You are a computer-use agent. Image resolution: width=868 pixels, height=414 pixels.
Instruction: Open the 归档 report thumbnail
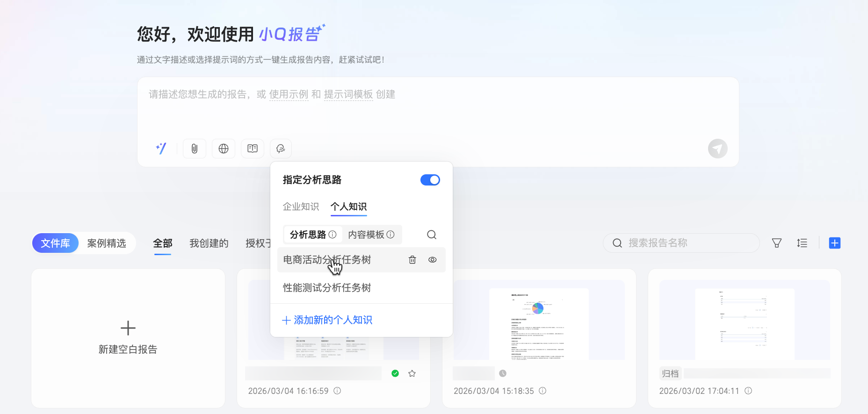coord(745,320)
